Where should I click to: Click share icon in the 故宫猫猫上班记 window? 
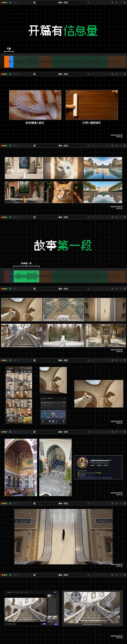click(116, 74)
